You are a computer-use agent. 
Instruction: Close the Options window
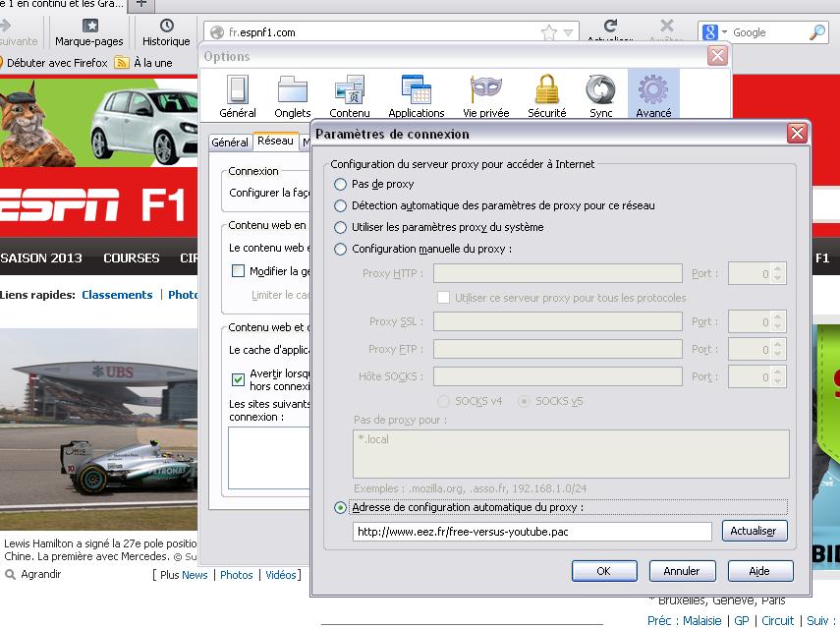coord(717,55)
